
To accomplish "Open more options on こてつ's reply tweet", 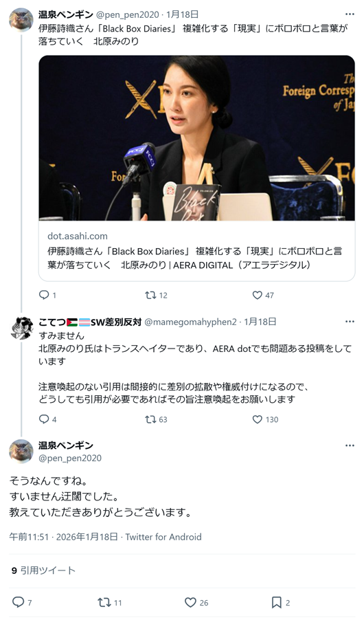I will tap(350, 322).
